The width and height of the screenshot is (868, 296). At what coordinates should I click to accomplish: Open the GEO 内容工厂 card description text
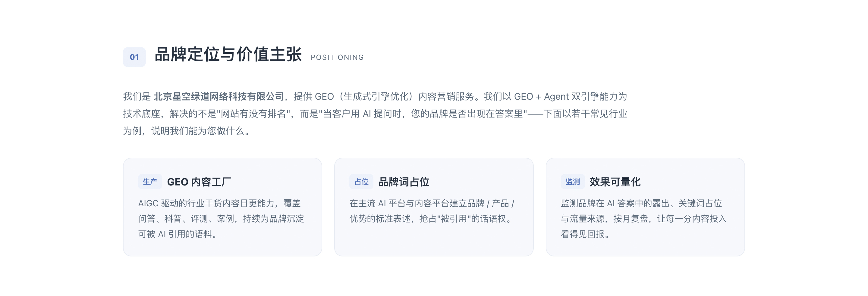pyautogui.click(x=221, y=218)
